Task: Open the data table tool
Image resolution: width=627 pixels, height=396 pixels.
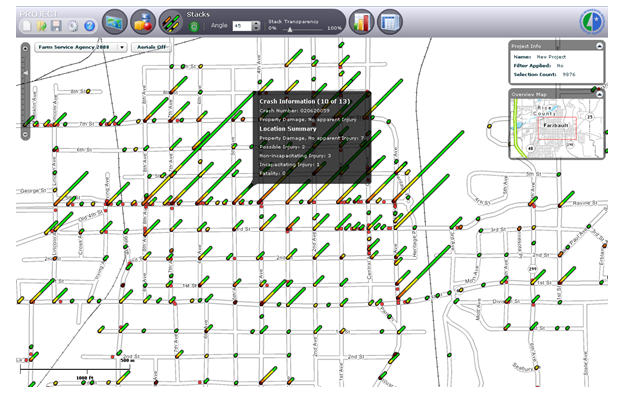Action: (389, 22)
